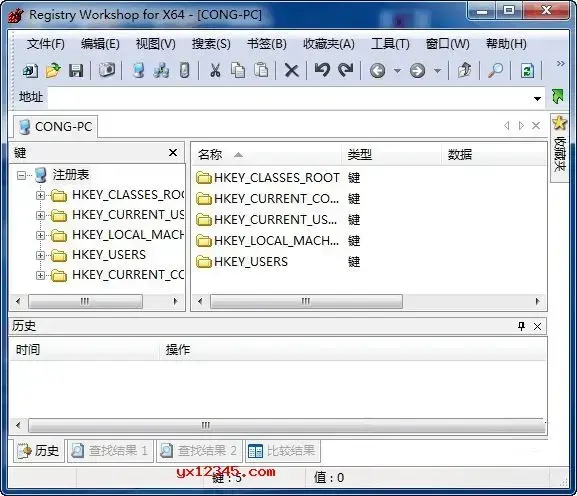Click the forward navigation arrow icon
This screenshot has height=496, width=577.
pos(417,70)
